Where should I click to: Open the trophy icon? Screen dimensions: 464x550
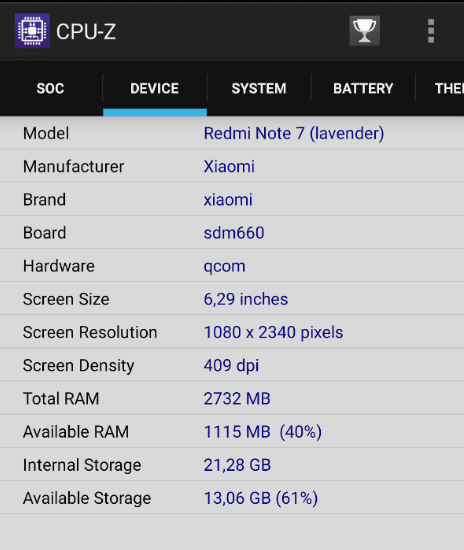tap(364, 31)
